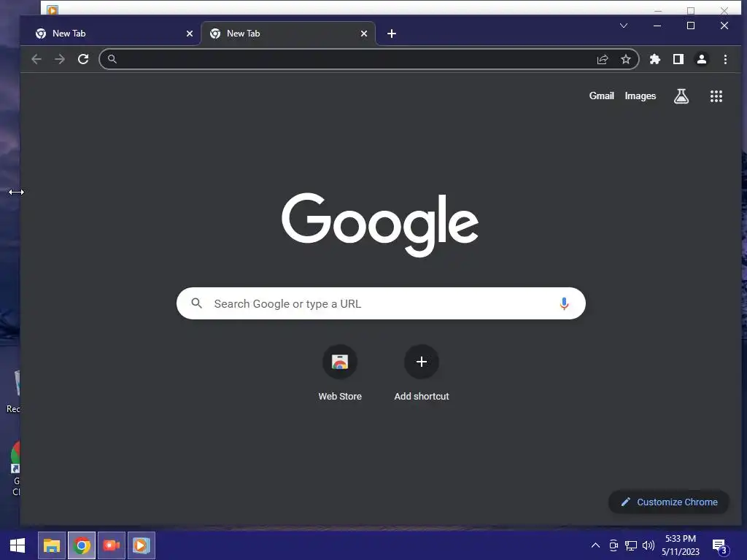Click the Chrome taskbar icon
The image size is (747, 560).
tap(82, 545)
